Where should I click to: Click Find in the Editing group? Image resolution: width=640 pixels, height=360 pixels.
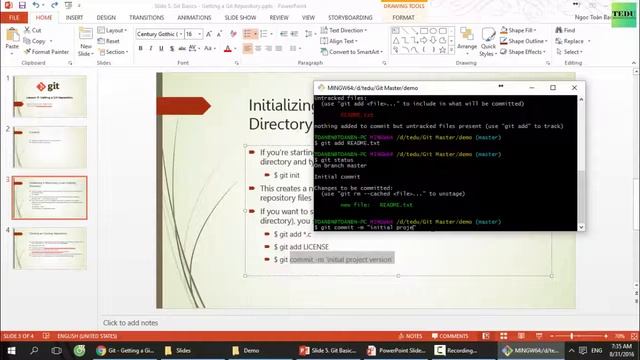point(565,30)
